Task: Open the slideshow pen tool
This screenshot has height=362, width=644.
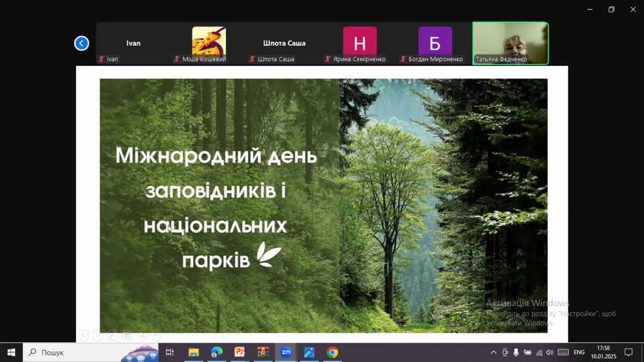Action: point(112,336)
